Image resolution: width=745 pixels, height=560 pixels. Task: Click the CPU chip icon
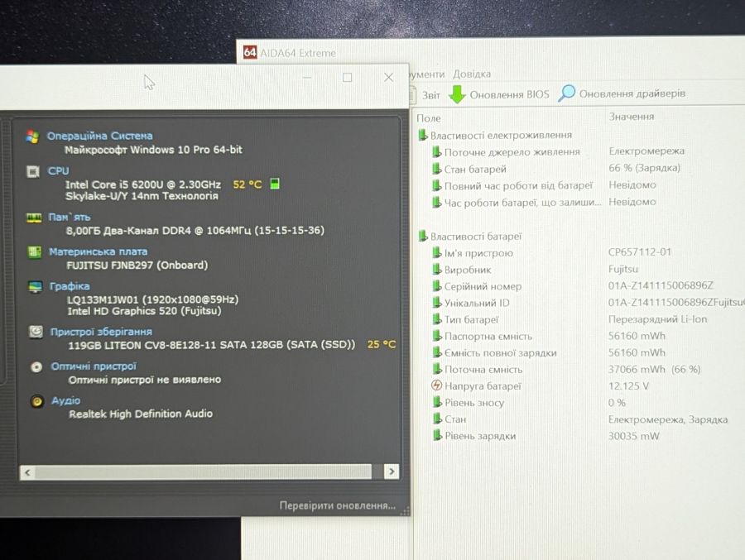pyautogui.click(x=33, y=171)
